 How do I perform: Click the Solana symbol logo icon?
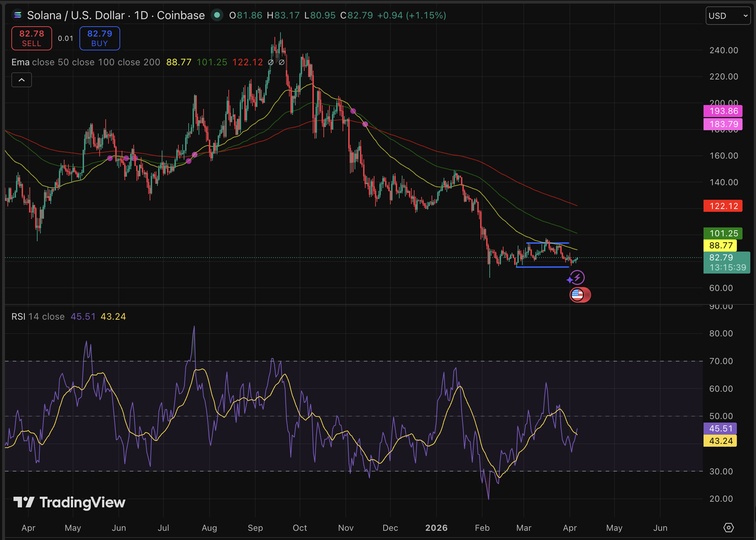point(17,15)
